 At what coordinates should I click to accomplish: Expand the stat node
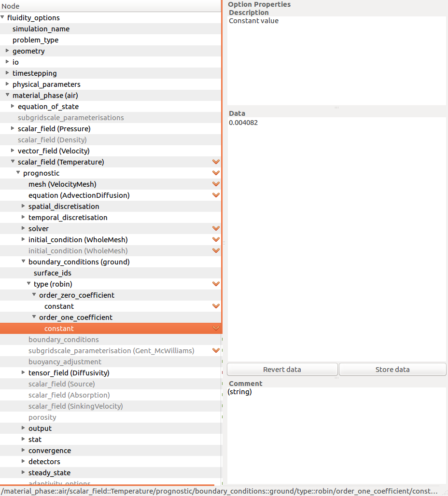[23, 439]
